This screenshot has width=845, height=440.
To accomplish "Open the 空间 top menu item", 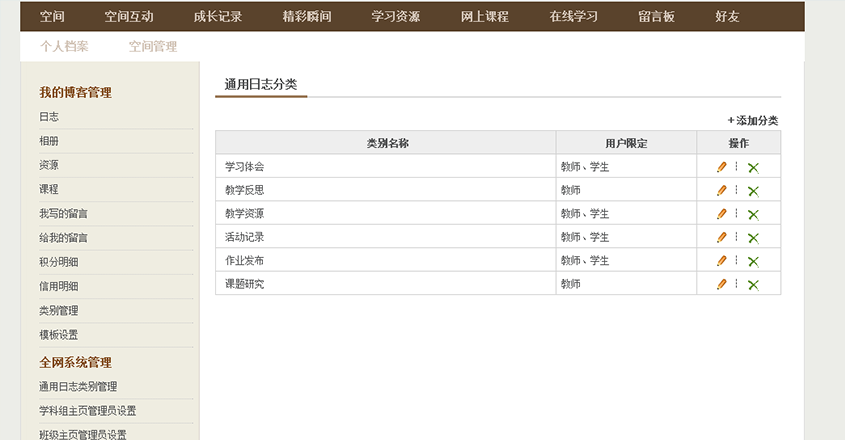I will pyautogui.click(x=52, y=17).
